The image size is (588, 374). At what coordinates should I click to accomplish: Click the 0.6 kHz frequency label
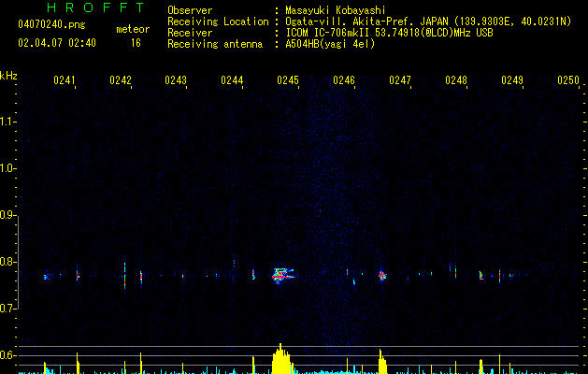(7, 355)
